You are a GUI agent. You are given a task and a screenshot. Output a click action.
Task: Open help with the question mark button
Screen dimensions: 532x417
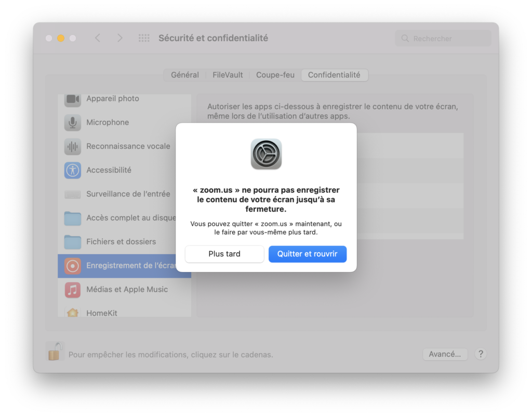(481, 354)
